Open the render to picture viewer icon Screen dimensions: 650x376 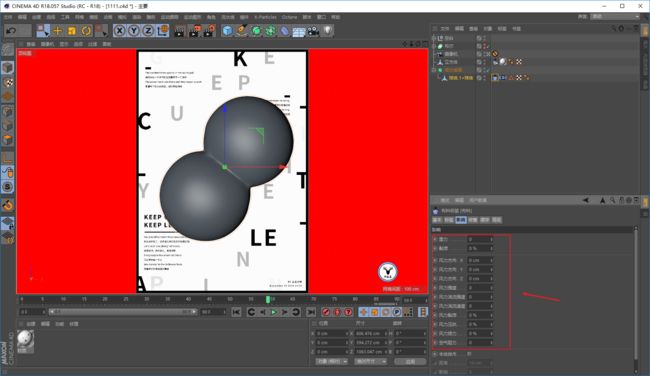click(x=194, y=31)
